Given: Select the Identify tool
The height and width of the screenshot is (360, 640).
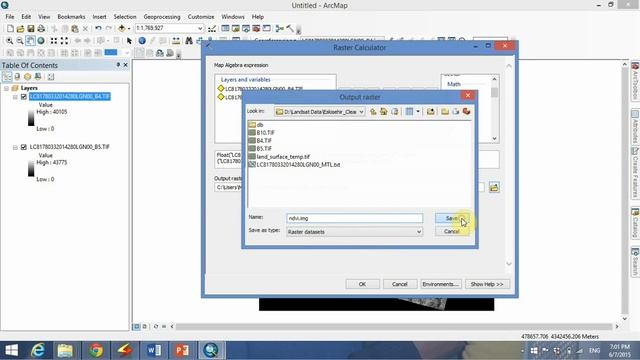Looking at the screenshot, I should 142,41.
